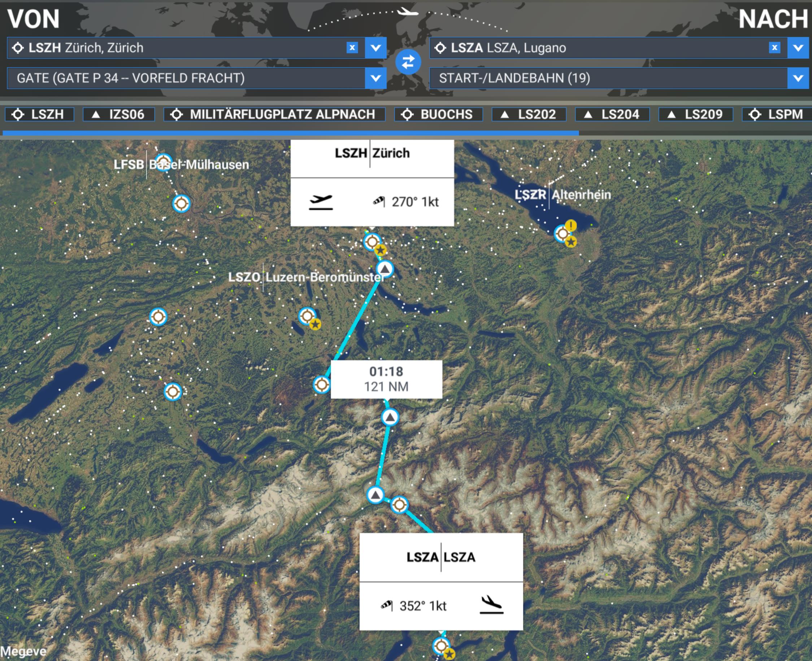The image size is (812, 661).
Task: Click the LSZH Zürich airport map marker
Action: tap(372, 242)
